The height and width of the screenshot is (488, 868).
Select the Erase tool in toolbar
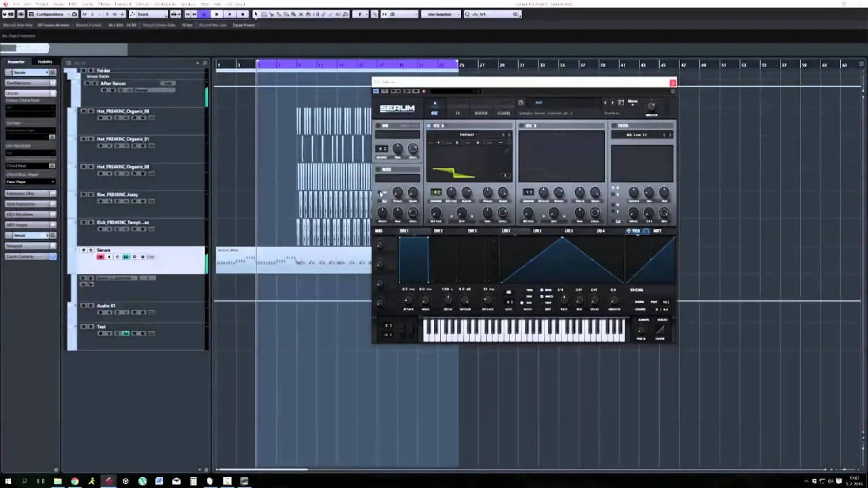tap(285, 14)
